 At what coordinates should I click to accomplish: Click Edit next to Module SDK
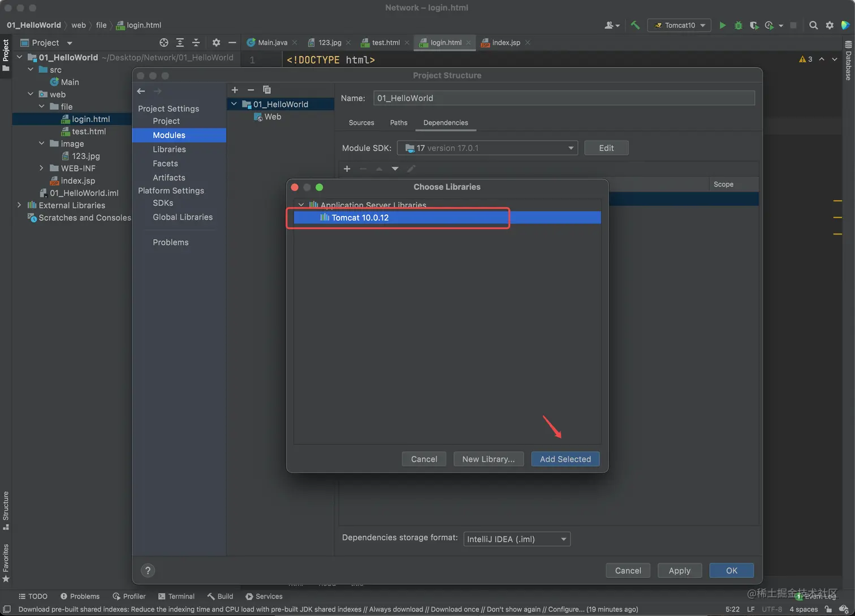[x=606, y=148]
